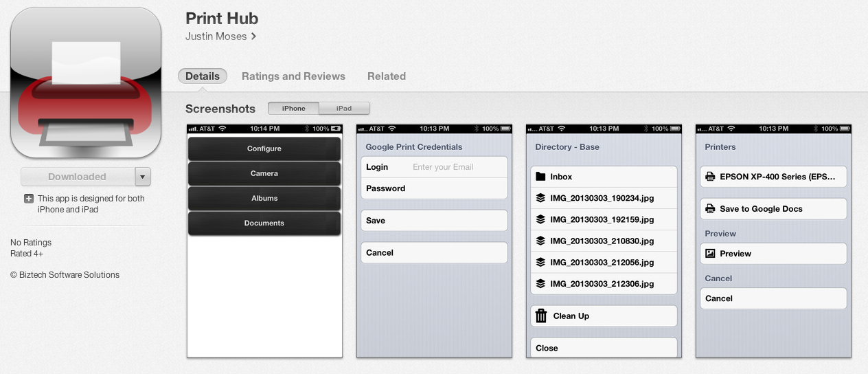Select file name IMG_20130303_212306.jpg
Image resolution: width=868 pixels, height=374 pixels.
pyautogui.click(x=602, y=283)
